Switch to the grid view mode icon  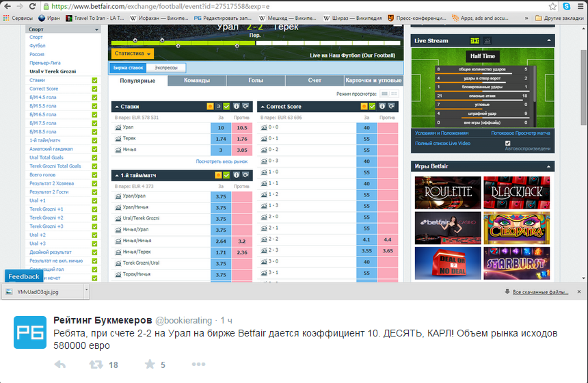(394, 94)
